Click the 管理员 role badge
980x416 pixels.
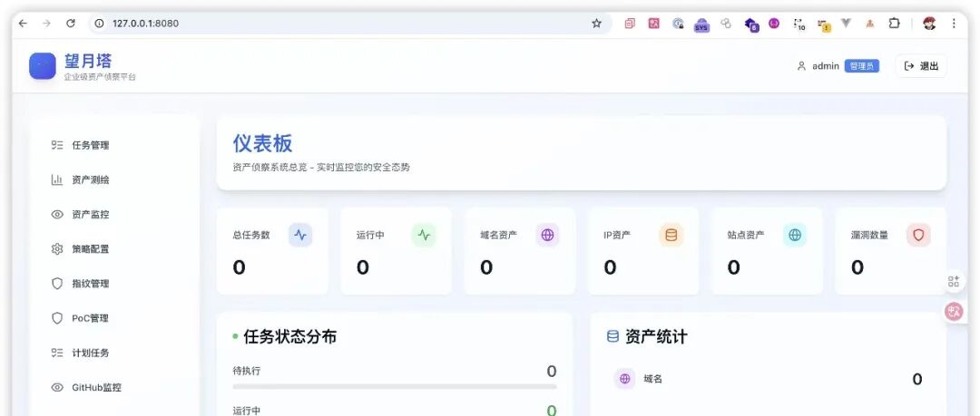[x=862, y=65]
